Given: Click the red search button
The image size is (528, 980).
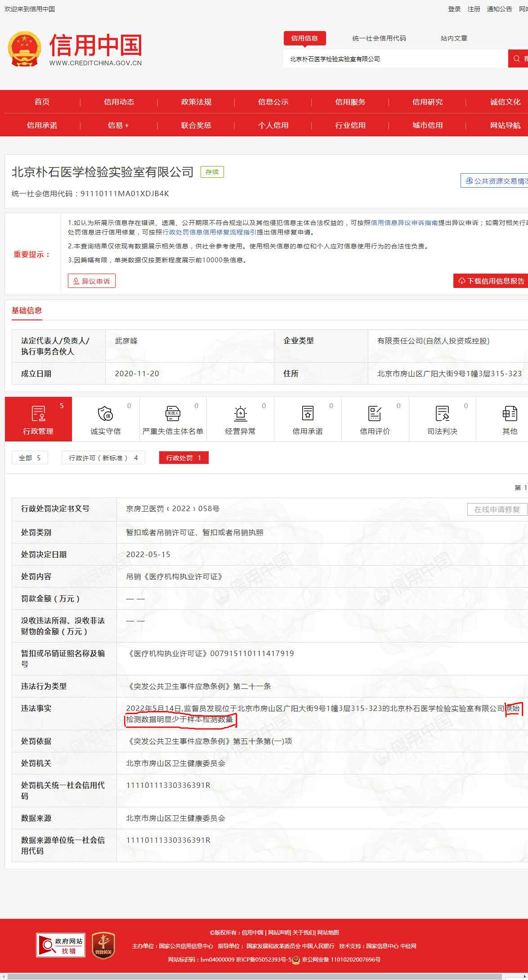Looking at the screenshot, I should 518,58.
